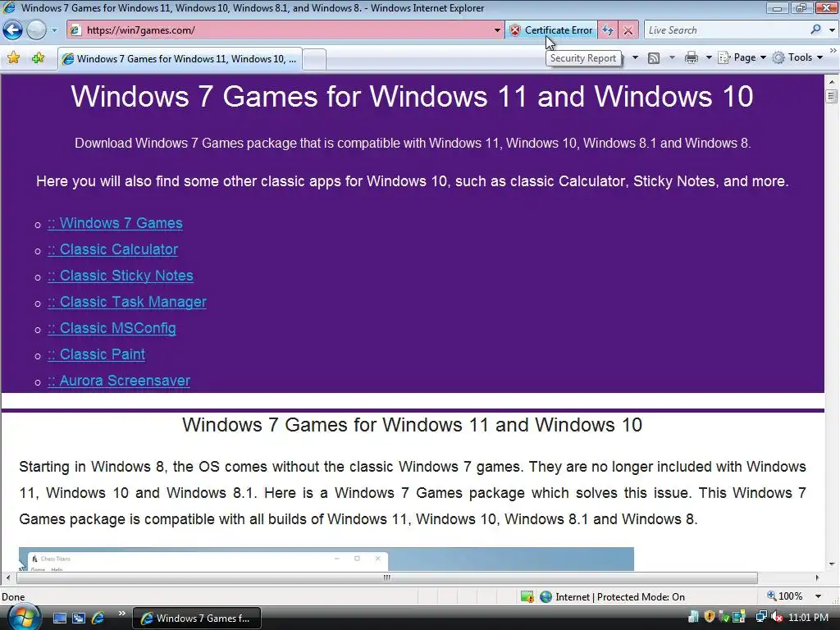The height and width of the screenshot is (630, 840).
Task: Select the 'Windows 7 Games f...' taskbar button
Action: (x=197, y=619)
